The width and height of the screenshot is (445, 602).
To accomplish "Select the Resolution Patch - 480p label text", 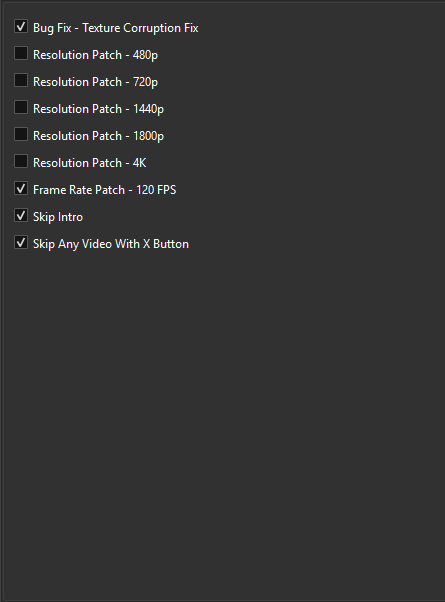I will pyautogui.click(x=95, y=55).
